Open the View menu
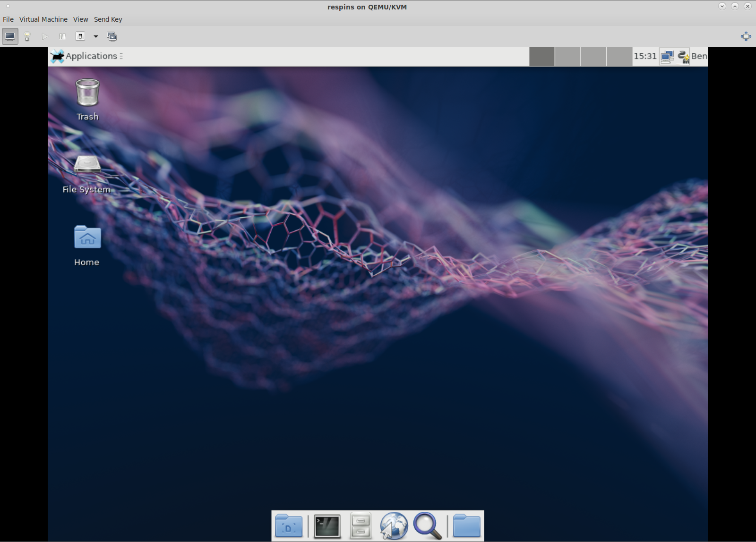 pos(80,19)
